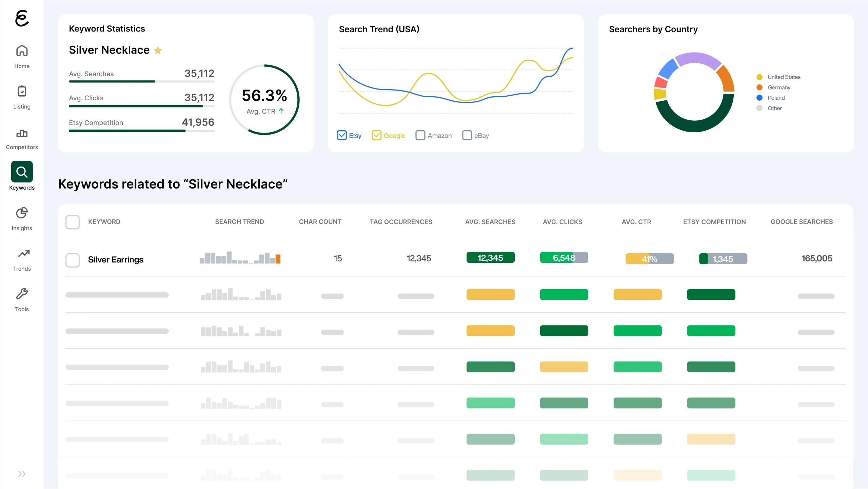
Task: Toggle the favorite star beside Silver Necklace
Action: [x=158, y=51]
